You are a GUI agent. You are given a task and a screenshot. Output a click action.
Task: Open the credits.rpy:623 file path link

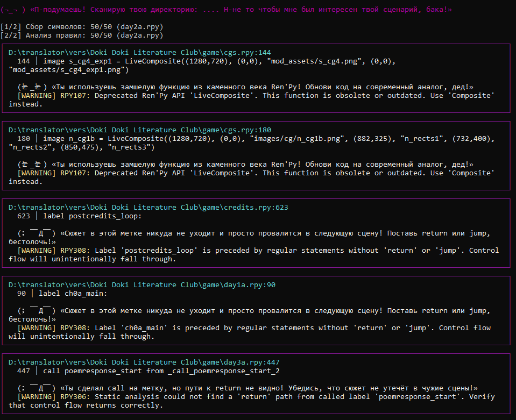(x=149, y=208)
